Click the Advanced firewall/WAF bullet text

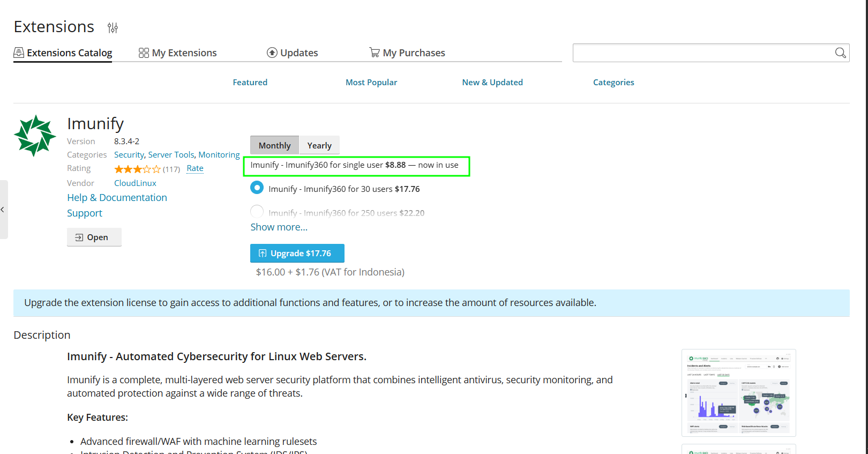coord(199,441)
